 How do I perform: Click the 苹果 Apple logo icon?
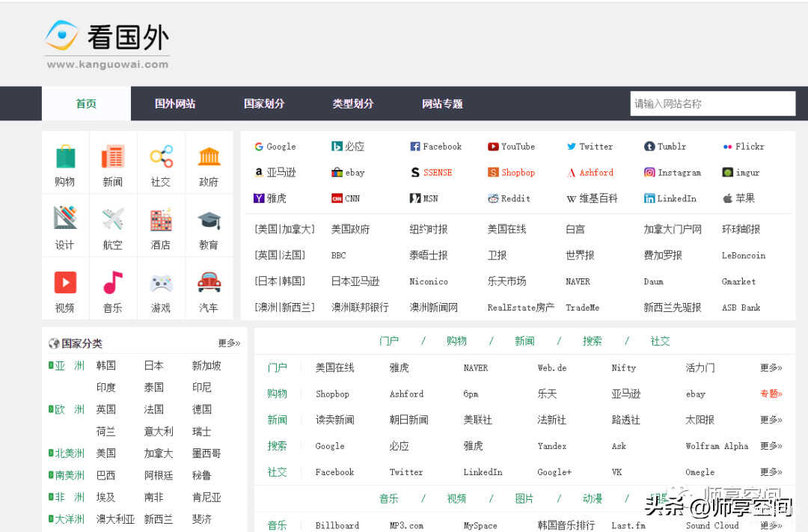click(x=727, y=198)
